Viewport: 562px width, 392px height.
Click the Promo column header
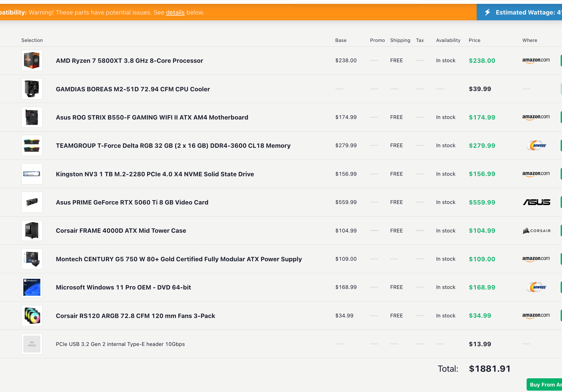point(377,40)
